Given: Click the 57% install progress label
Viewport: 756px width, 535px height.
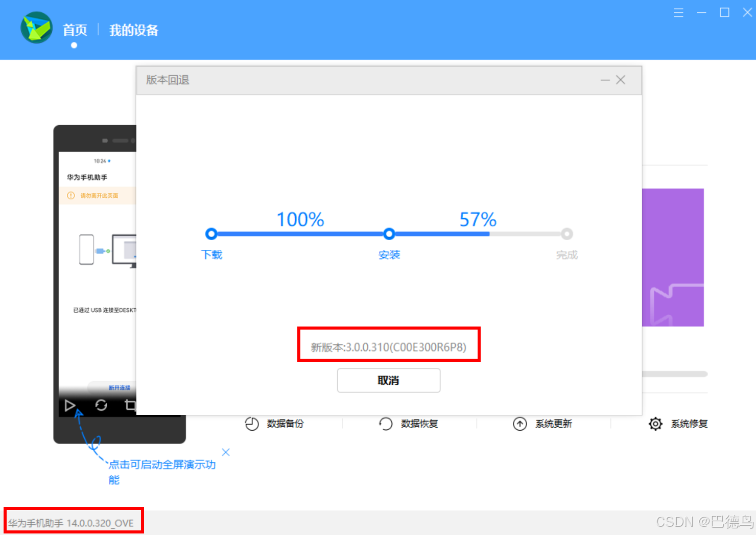Looking at the screenshot, I should (478, 220).
